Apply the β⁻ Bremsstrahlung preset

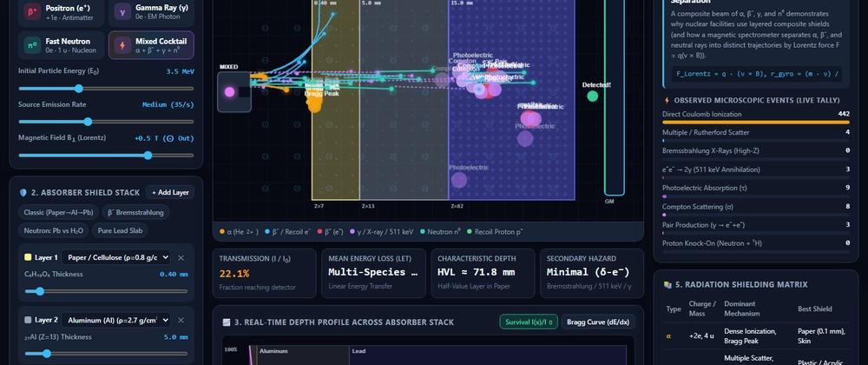136,212
